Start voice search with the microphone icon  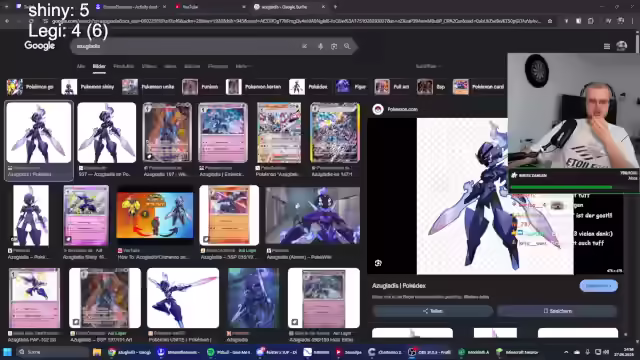tap(320, 46)
